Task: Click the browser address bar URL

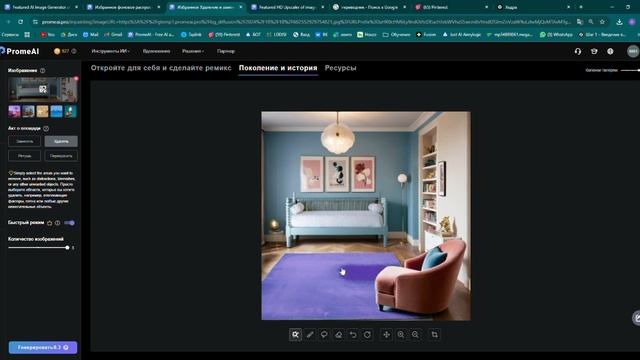Action: coord(306,22)
